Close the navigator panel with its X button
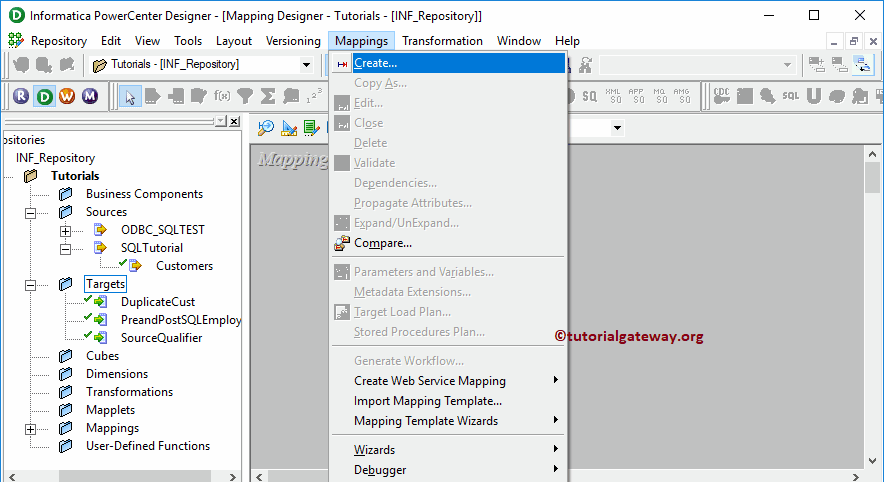The height and width of the screenshot is (482, 884). click(235, 121)
